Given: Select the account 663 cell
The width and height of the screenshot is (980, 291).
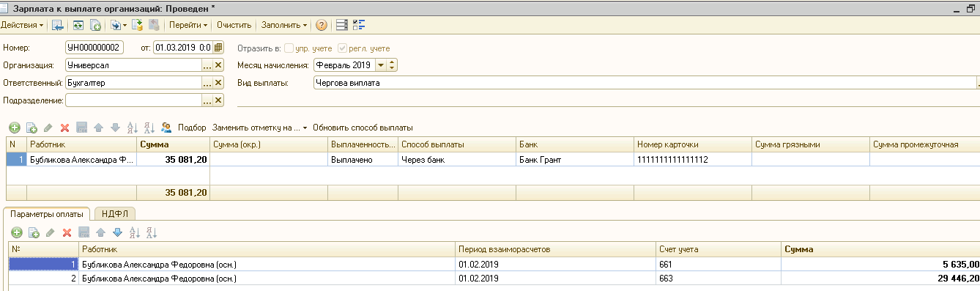Looking at the screenshot, I should coord(719,279).
